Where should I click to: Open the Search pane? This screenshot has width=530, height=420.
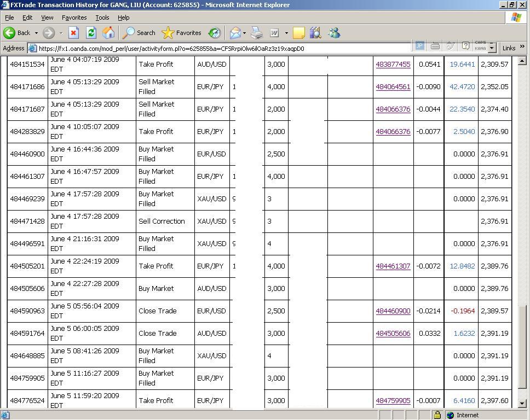pyautogui.click(x=139, y=33)
